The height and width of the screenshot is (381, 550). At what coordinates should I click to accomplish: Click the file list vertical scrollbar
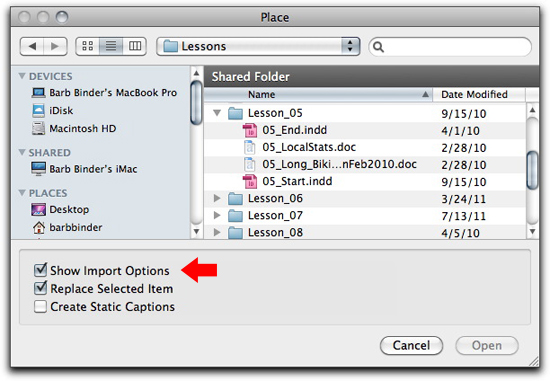pos(532,171)
